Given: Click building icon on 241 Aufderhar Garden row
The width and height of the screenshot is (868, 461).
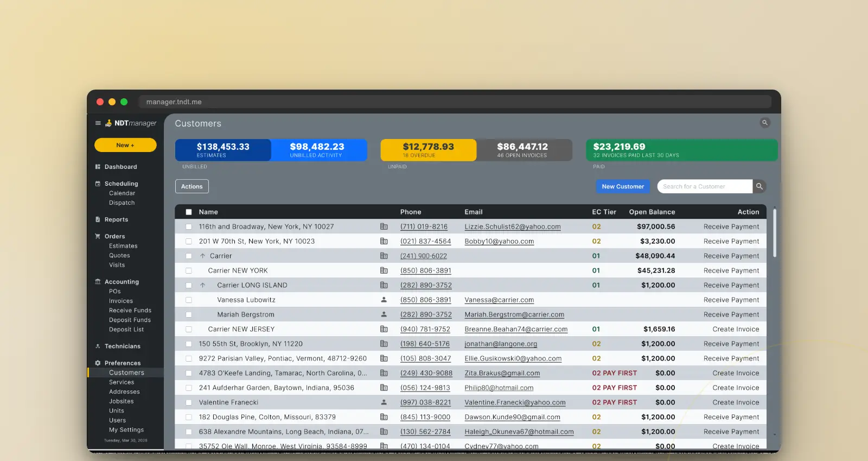Looking at the screenshot, I should 384,388.
